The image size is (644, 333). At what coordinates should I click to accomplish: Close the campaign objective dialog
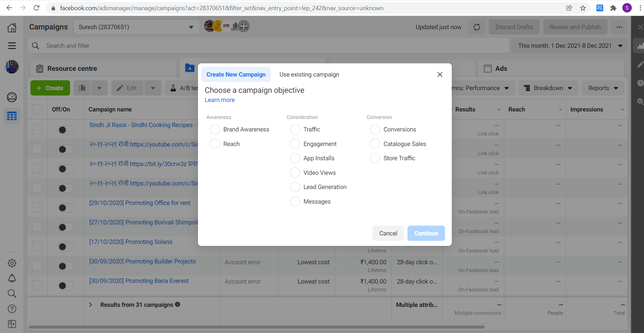coord(440,75)
